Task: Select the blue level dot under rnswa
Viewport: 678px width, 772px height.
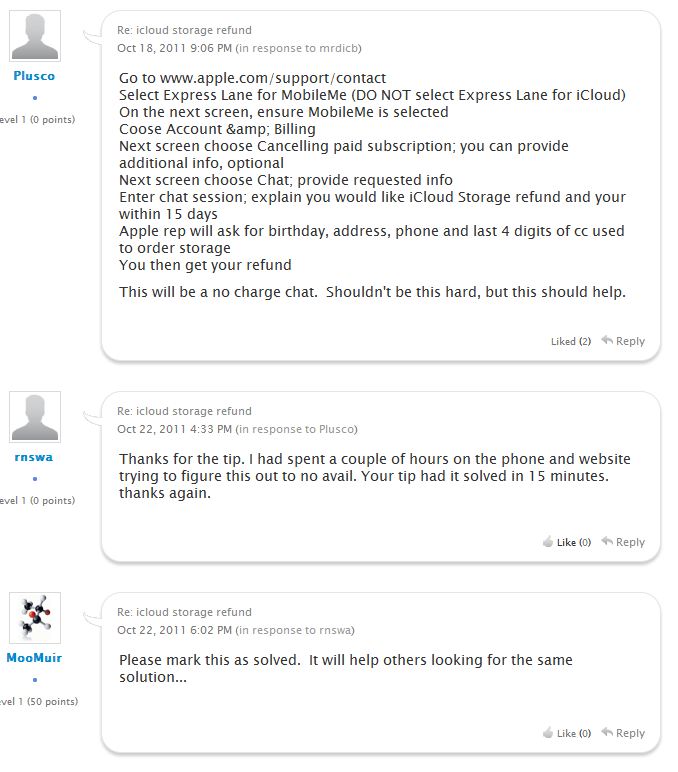Action: (34, 479)
